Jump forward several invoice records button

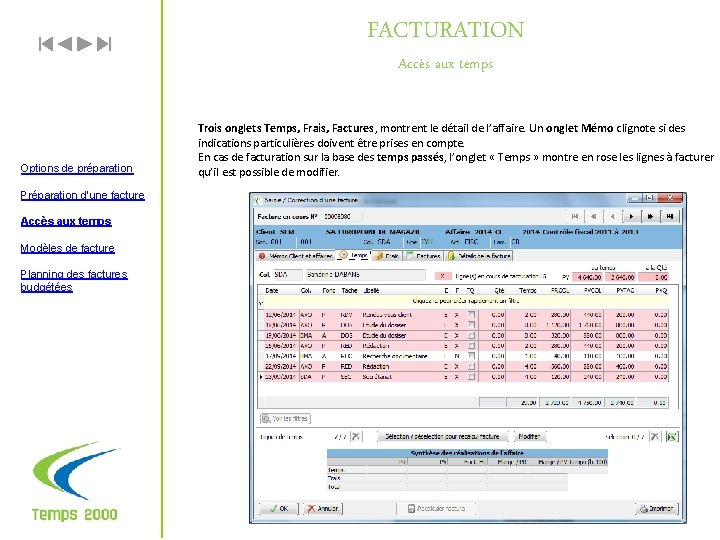651,216
